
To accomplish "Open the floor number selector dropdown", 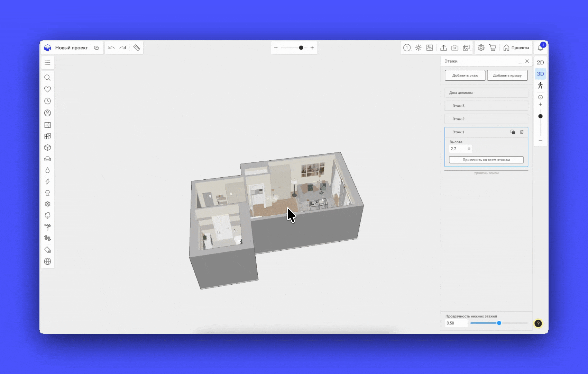I will [407, 48].
